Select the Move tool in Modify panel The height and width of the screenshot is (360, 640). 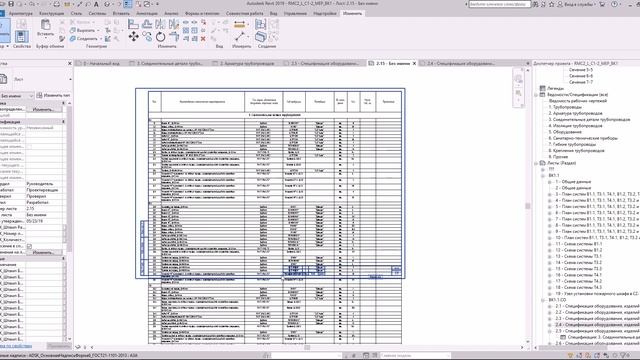(133, 37)
